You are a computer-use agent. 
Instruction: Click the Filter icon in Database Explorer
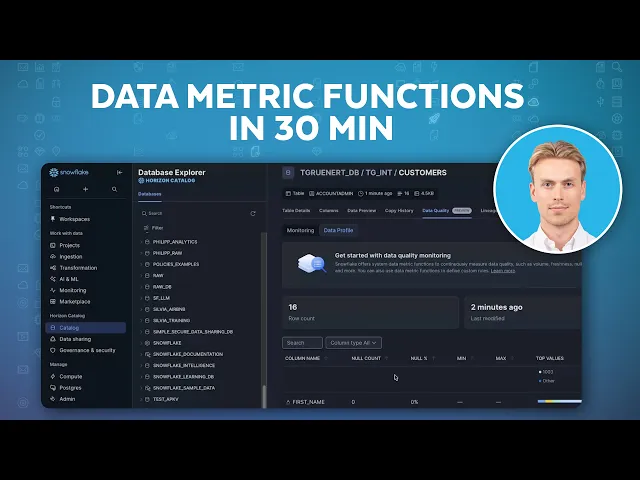click(x=146, y=228)
